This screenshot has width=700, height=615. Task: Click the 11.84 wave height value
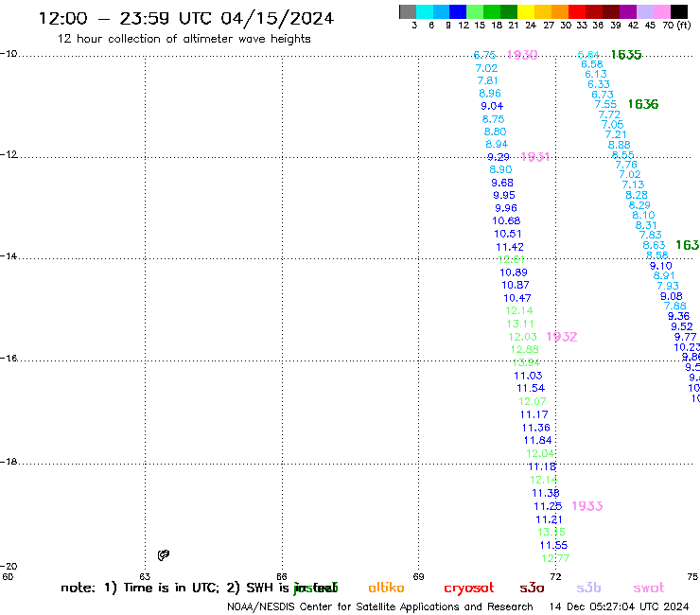tap(538, 440)
